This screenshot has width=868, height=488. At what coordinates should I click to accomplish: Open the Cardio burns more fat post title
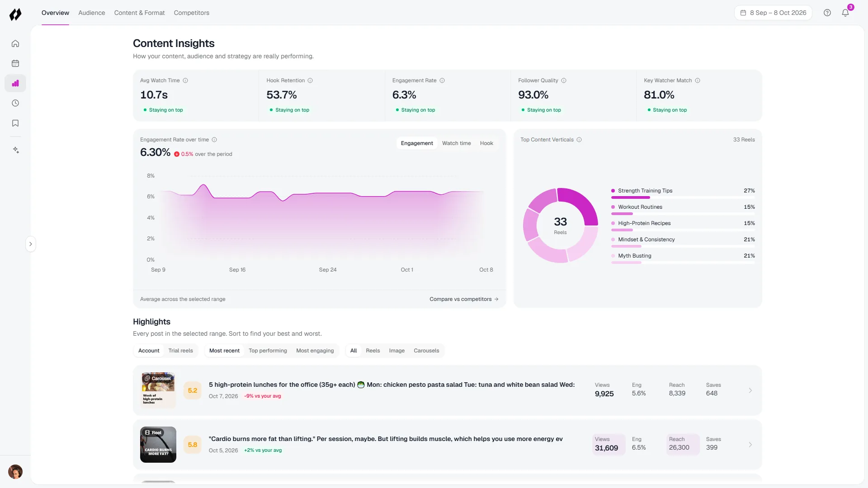point(386,439)
